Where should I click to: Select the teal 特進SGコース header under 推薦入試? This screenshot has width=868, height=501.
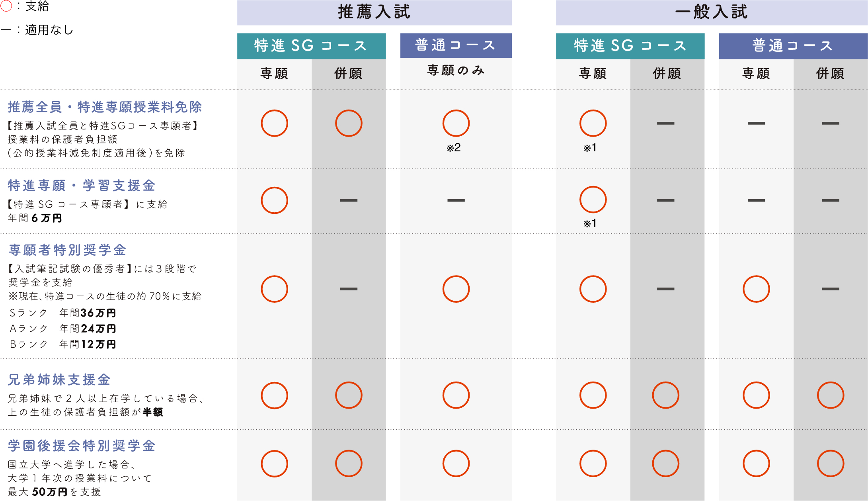tap(311, 46)
